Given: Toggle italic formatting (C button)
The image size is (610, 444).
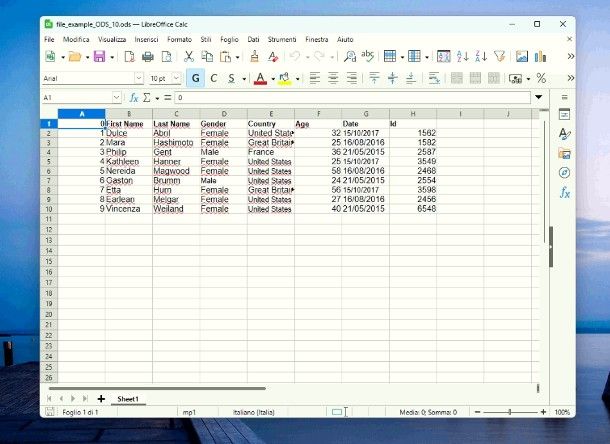Looking at the screenshot, I should point(213,78).
